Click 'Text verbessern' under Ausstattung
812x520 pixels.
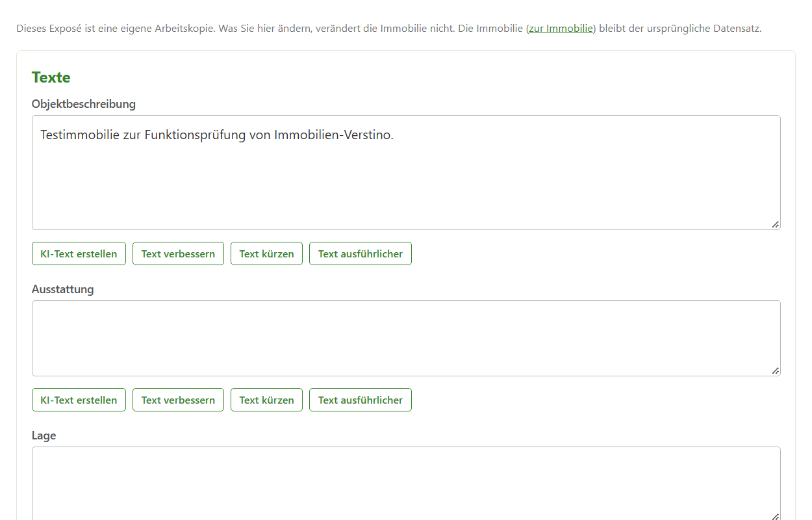click(178, 400)
